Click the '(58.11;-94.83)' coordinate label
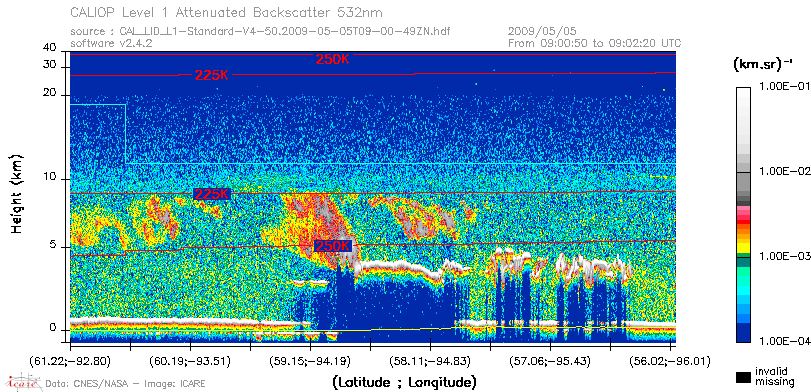Screen dimensions: 811x392 point(431,360)
